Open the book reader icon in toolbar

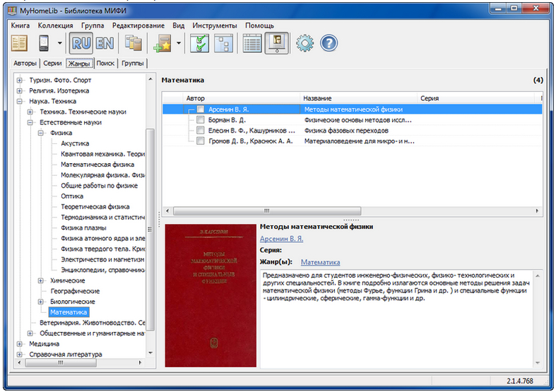pos(19,43)
